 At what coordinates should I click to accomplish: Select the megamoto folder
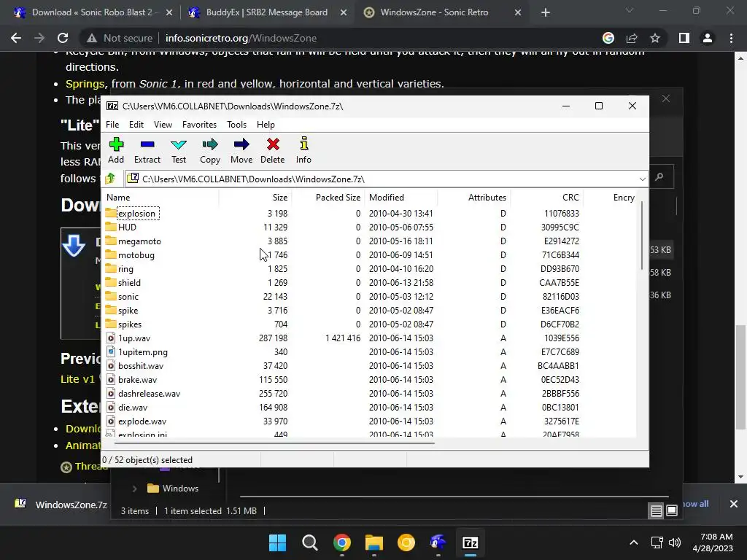[139, 241]
